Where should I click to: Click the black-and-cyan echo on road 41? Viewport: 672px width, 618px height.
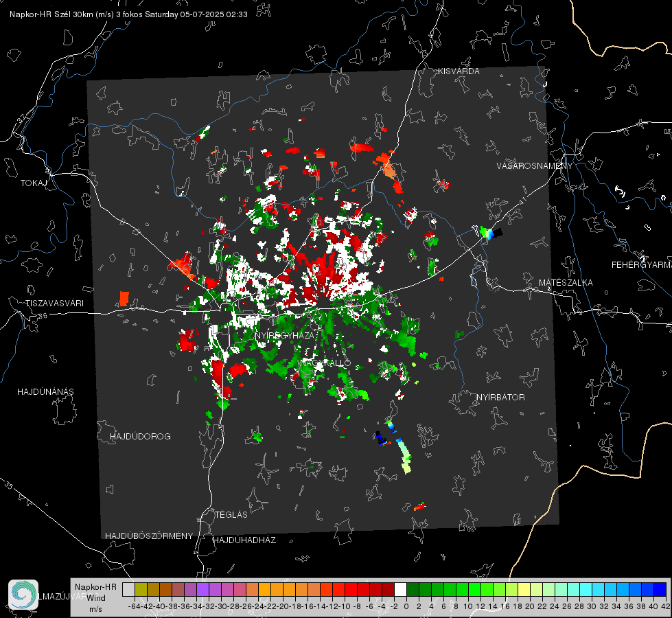click(x=491, y=233)
